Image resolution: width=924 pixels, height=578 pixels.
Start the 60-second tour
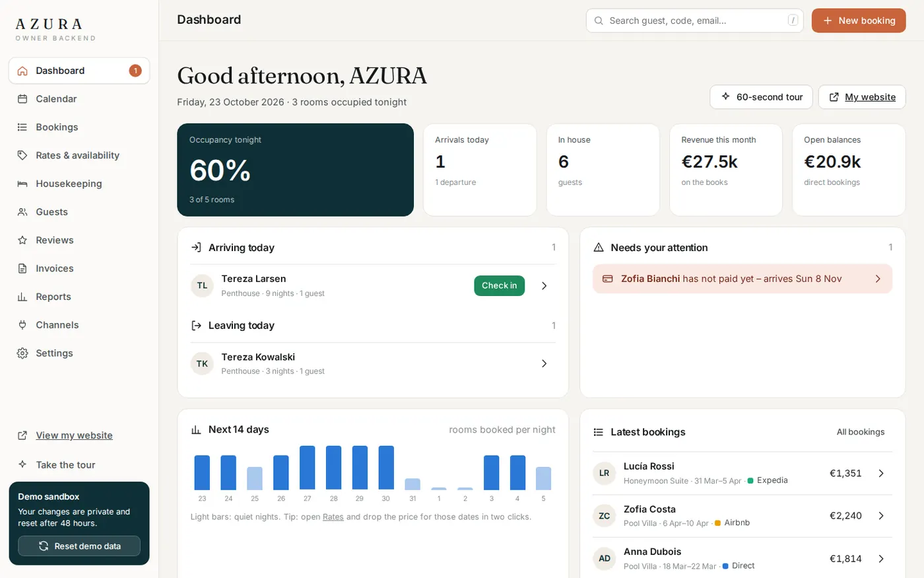761,97
